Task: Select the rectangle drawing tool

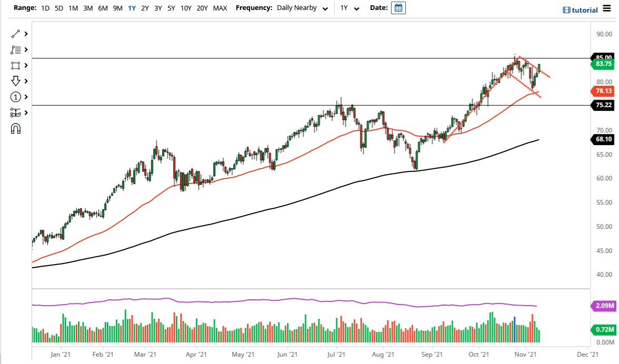Action: [x=15, y=65]
